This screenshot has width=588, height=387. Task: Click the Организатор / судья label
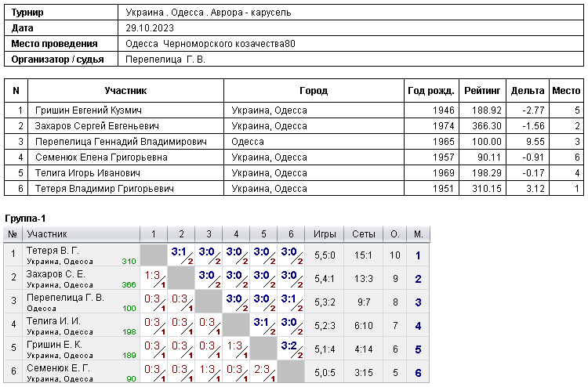(57, 60)
